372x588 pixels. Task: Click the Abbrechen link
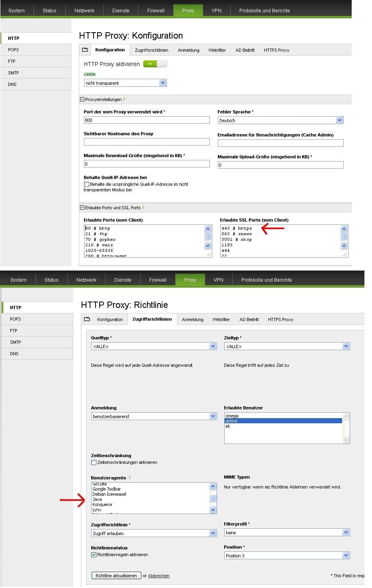tap(159, 576)
